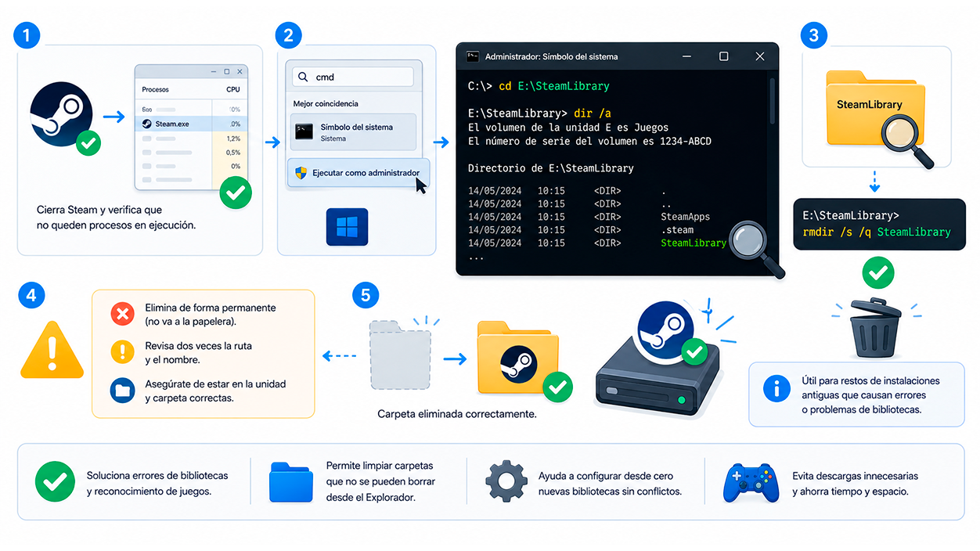Click the gray settings gear icon
980x551 pixels.
506,481
